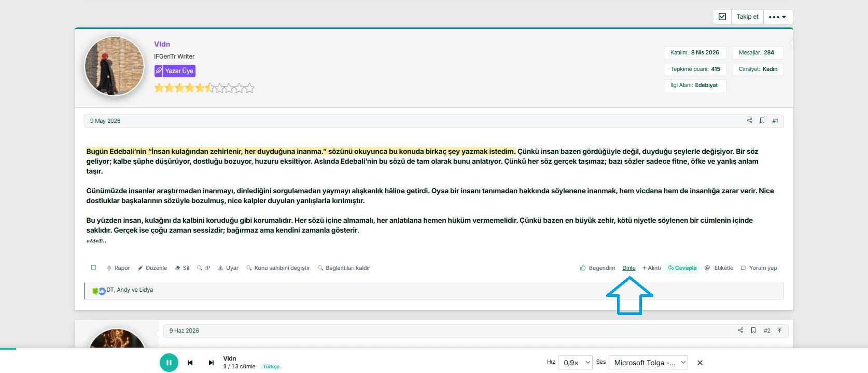
Task: Click Sil to delete the post
Action: (x=182, y=268)
